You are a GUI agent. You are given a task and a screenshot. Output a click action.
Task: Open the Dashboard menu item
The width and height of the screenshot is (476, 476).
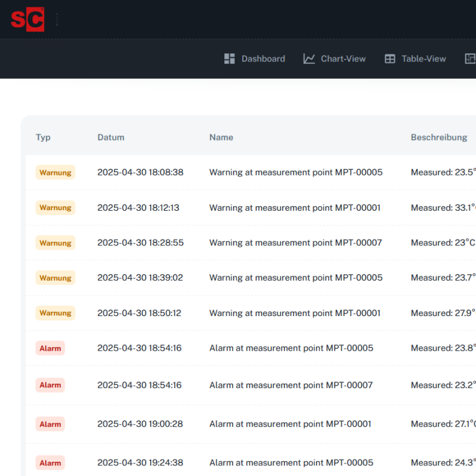tap(263, 59)
